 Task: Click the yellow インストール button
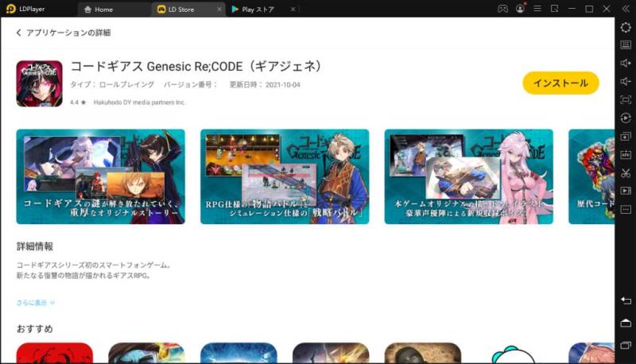point(560,83)
